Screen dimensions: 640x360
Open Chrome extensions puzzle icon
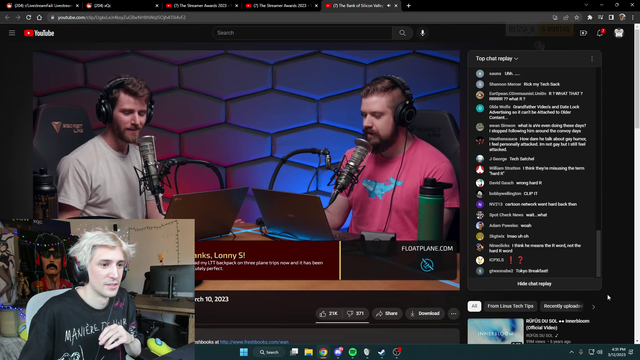click(590, 18)
